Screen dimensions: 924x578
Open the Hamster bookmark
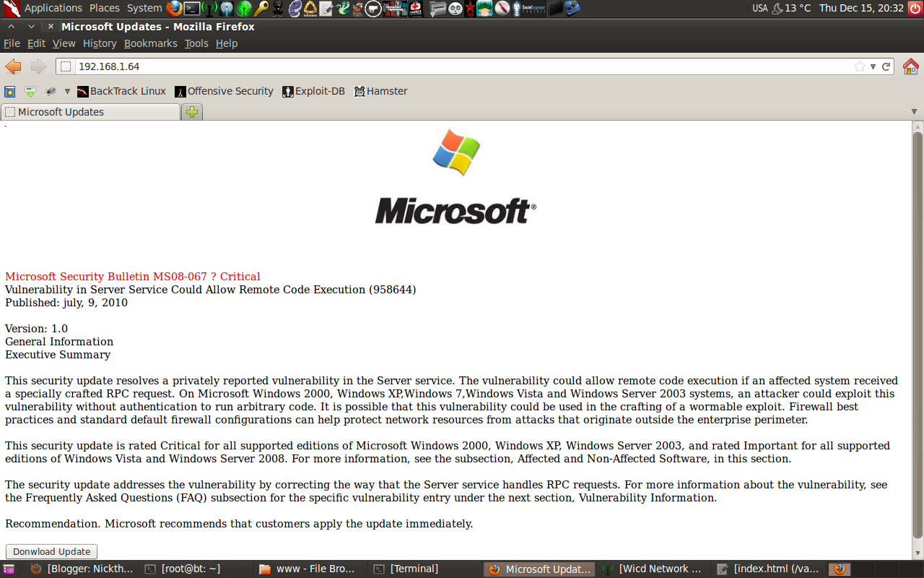(x=380, y=92)
